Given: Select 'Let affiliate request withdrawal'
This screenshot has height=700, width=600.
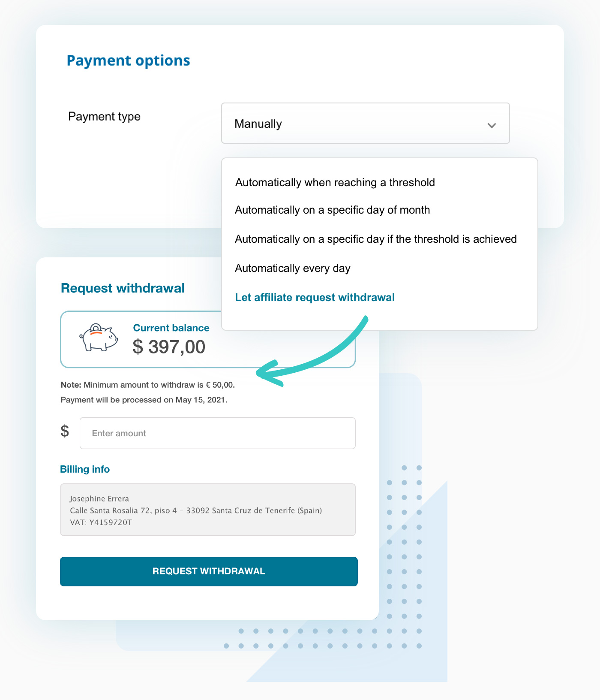Looking at the screenshot, I should pyautogui.click(x=315, y=297).
